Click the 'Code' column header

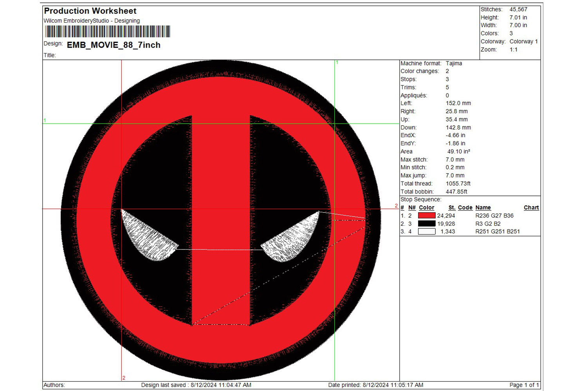(x=465, y=208)
